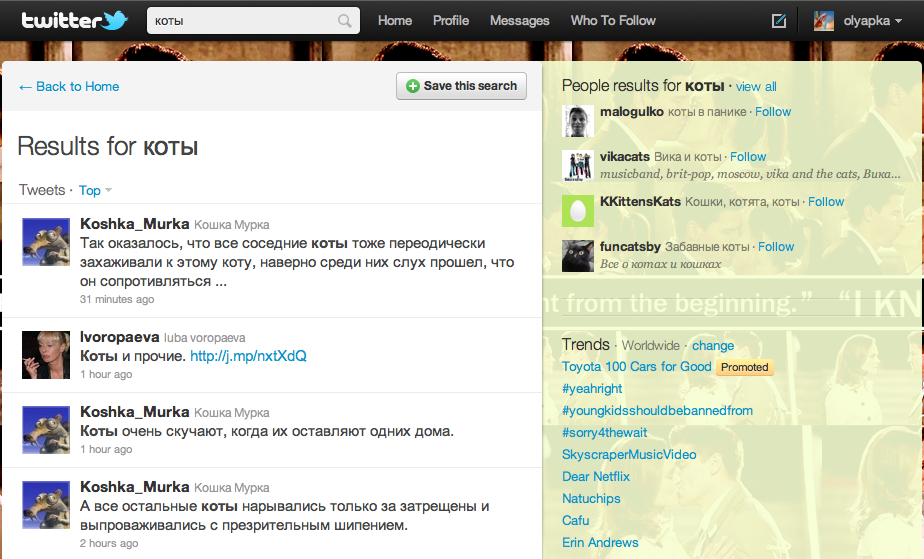Open Toyota 100 Cars for Good trend
This screenshot has width=924, height=559.
pyautogui.click(x=637, y=366)
